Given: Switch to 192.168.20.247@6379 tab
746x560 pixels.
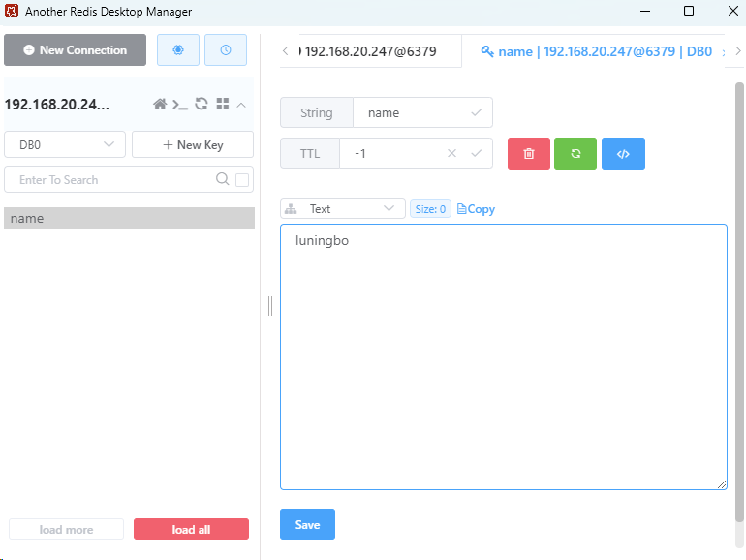Looking at the screenshot, I should coord(370,51).
